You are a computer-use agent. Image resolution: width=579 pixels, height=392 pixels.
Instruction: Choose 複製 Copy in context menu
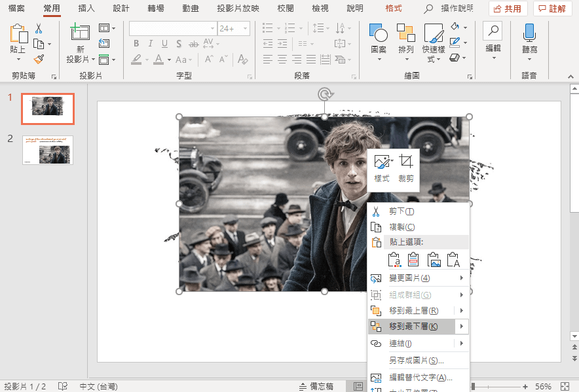click(419, 227)
